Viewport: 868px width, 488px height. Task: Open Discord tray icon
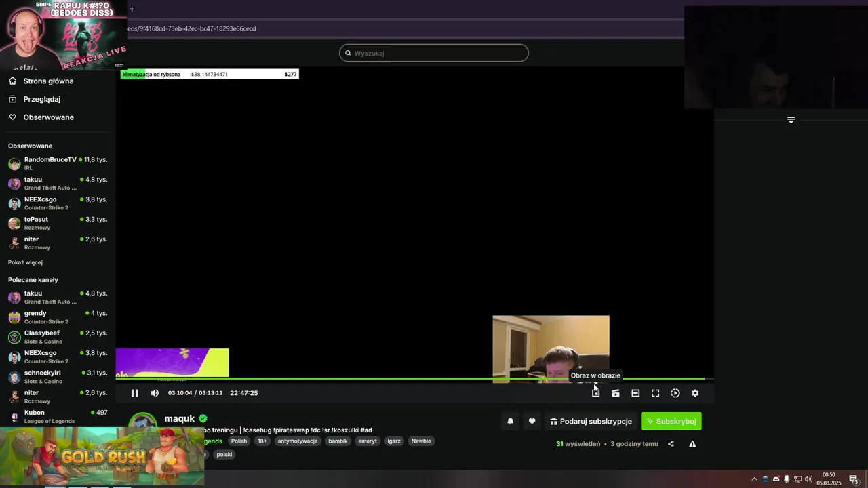pyautogui.click(x=776, y=479)
